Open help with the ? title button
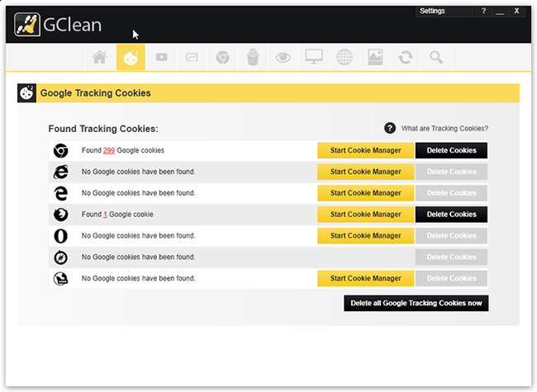The width and height of the screenshot is (537, 392). click(483, 11)
